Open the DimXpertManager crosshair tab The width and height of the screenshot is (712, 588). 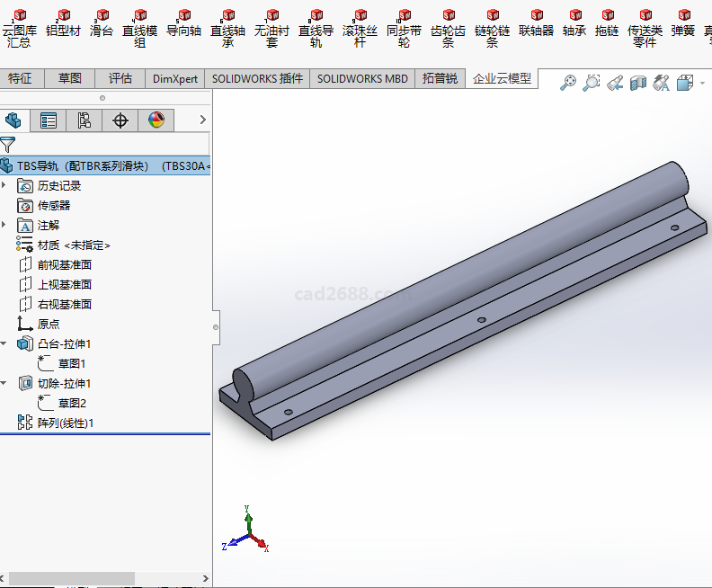pyautogui.click(x=120, y=120)
